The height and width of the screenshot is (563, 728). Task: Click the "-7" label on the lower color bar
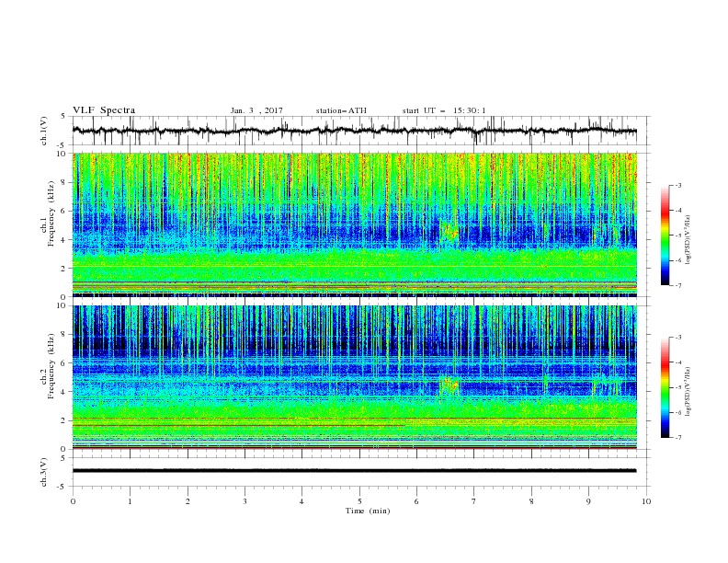[677, 437]
